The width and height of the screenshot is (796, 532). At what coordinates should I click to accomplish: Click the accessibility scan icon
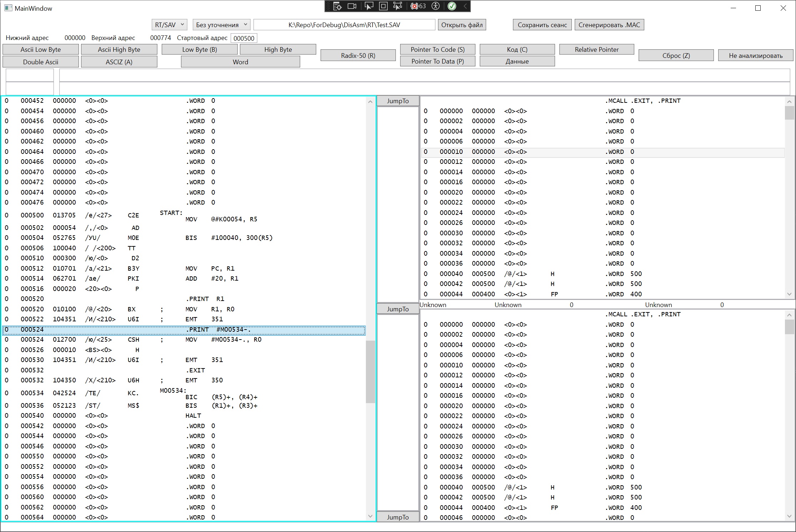(x=435, y=6)
